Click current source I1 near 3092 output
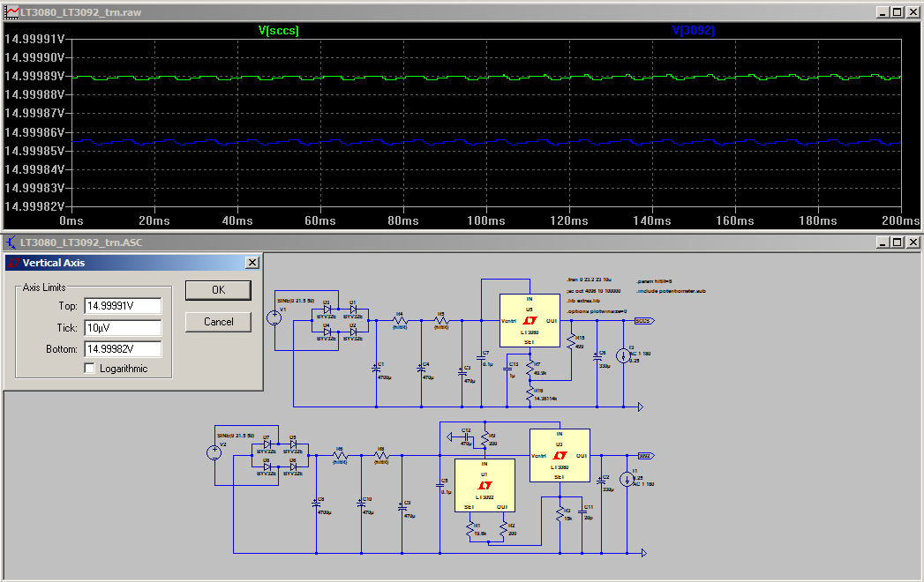The width and height of the screenshot is (924, 582). (627, 479)
